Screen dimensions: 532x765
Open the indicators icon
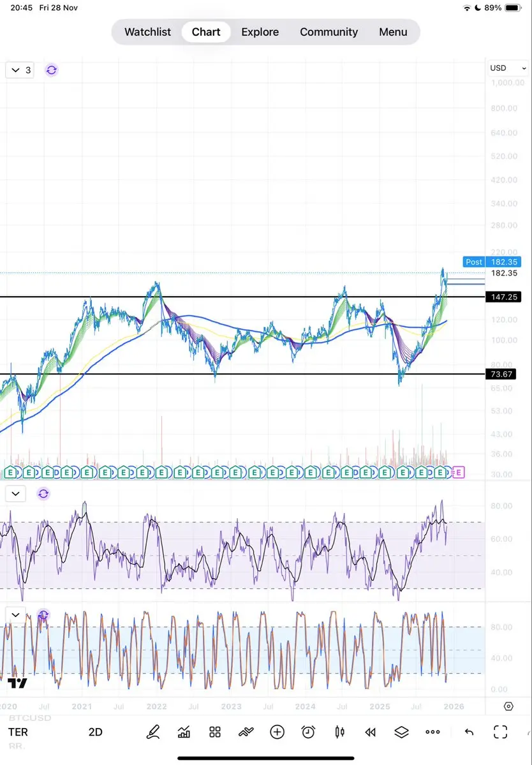tap(184, 732)
